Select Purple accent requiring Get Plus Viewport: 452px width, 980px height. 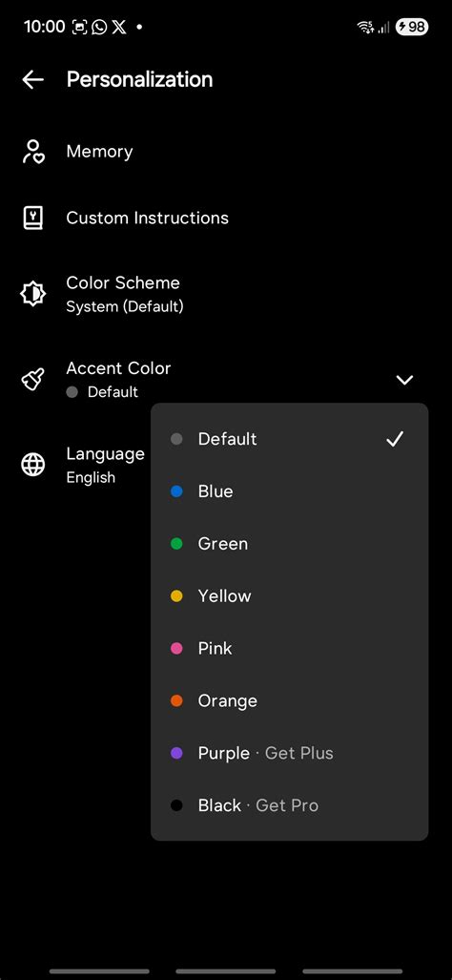290,753
